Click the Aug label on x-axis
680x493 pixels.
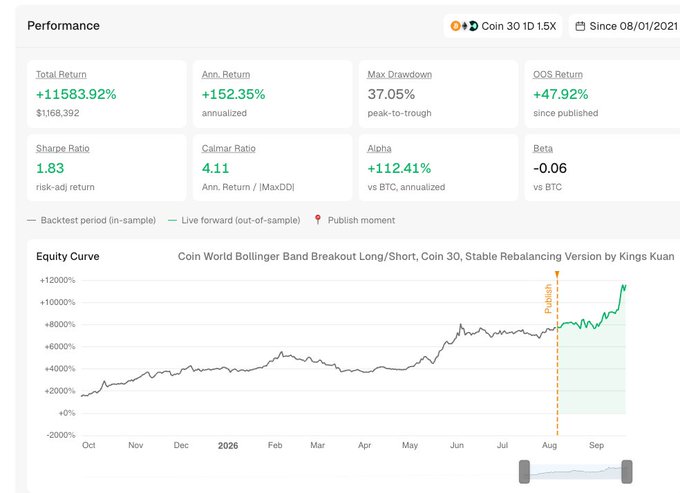(549, 445)
